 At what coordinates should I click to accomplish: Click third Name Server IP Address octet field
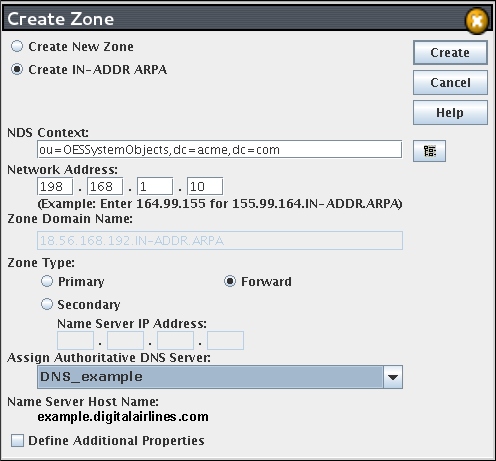pyautogui.click(x=175, y=340)
